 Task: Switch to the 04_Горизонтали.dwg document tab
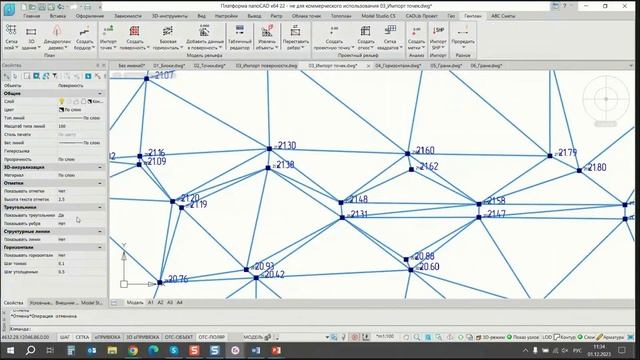tap(398, 65)
